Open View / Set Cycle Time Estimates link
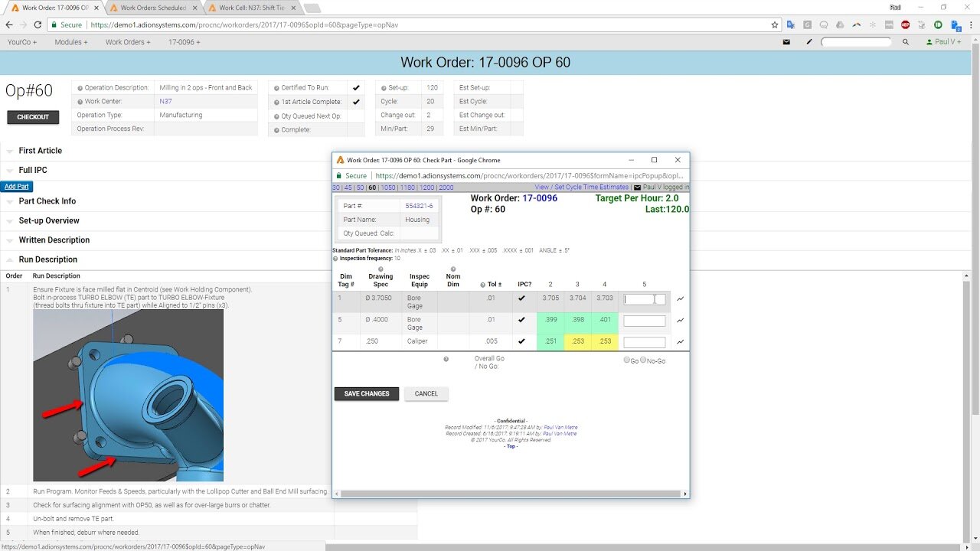This screenshot has width=980, height=551. pos(581,187)
